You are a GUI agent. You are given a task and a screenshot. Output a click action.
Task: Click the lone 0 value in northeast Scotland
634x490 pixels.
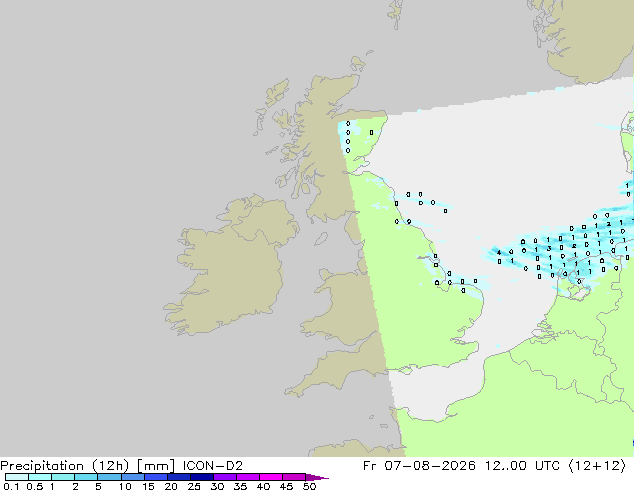coord(372,132)
